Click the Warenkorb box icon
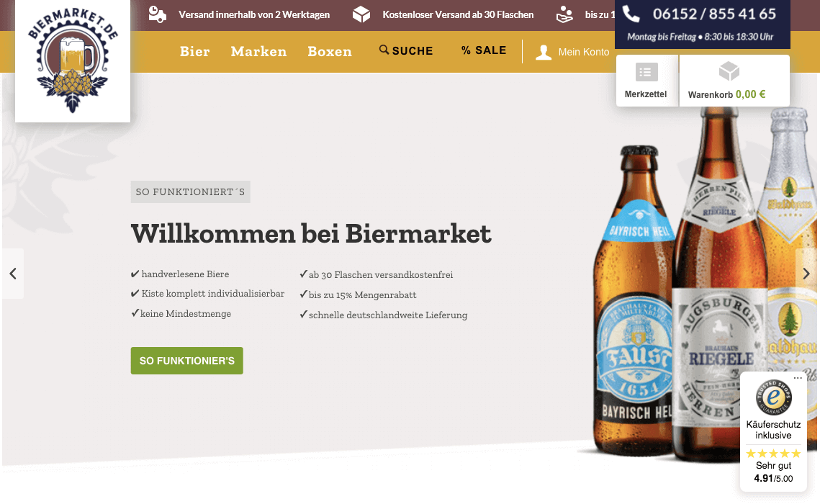Screen dimensions: 820x504 coord(729,71)
